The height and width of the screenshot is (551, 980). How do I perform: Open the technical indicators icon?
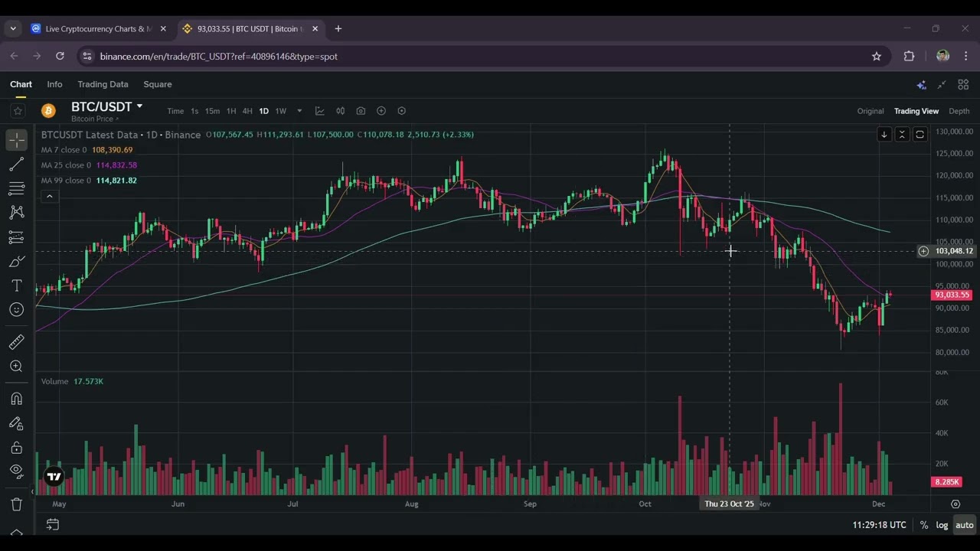(320, 111)
